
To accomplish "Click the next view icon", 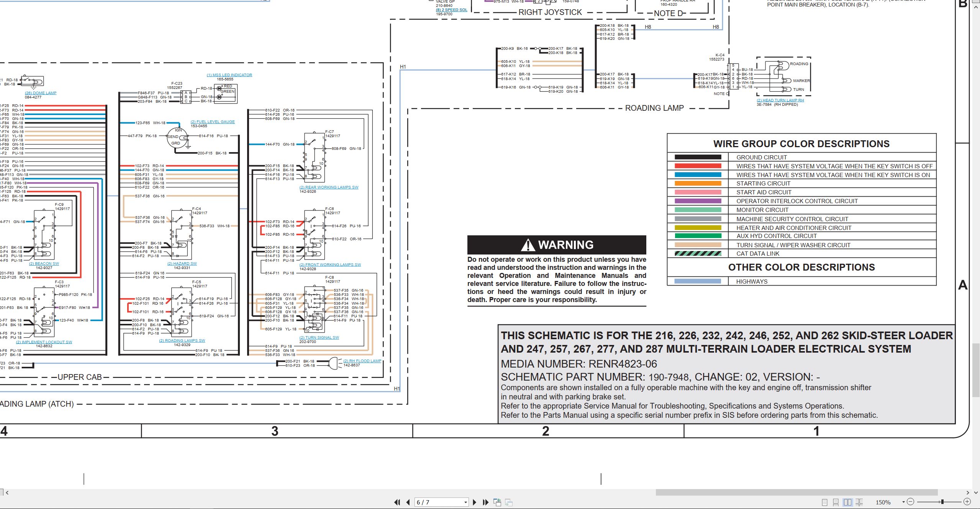I will (509, 502).
